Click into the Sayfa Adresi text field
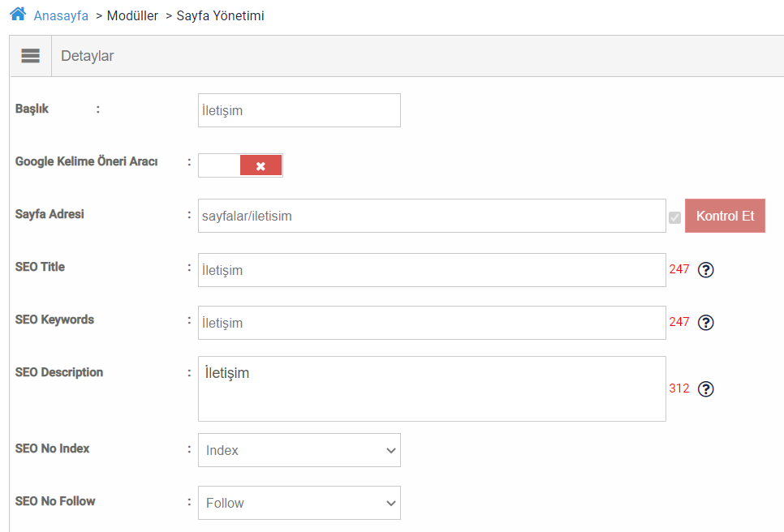The width and height of the screenshot is (784, 532). tap(431, 217)
